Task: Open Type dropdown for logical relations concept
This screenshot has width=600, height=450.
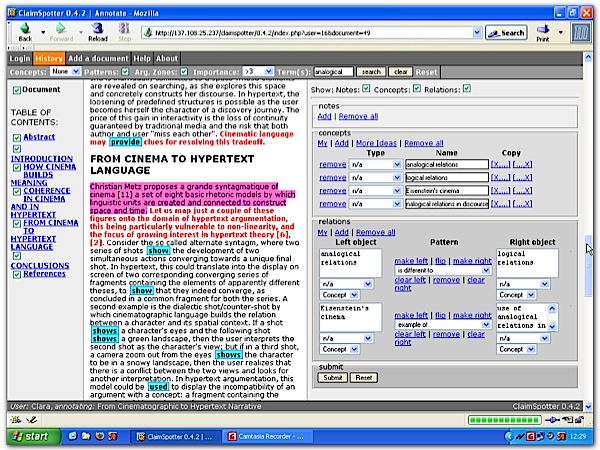Action: point(375,178)
